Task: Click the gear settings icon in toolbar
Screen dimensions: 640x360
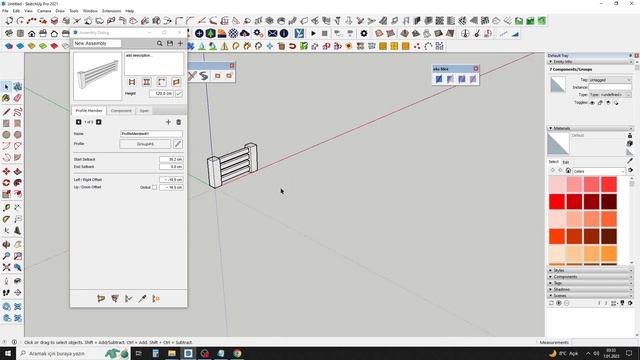Action: pos(364,33)
